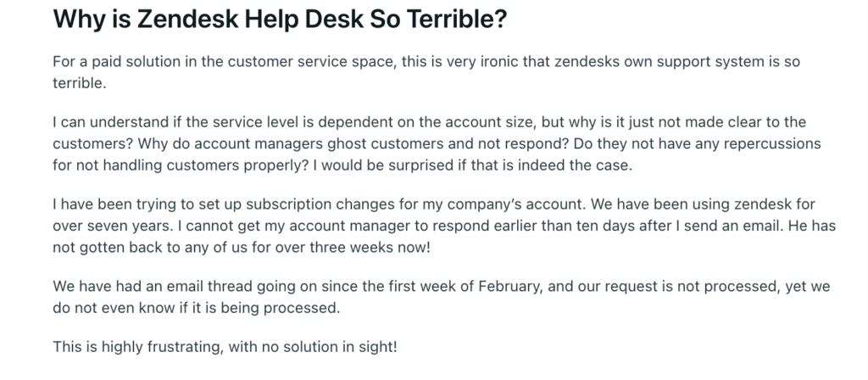This screenshot has height=380, width=868.
Task: Click the words "over seven years"
Action: pos(108,226)
